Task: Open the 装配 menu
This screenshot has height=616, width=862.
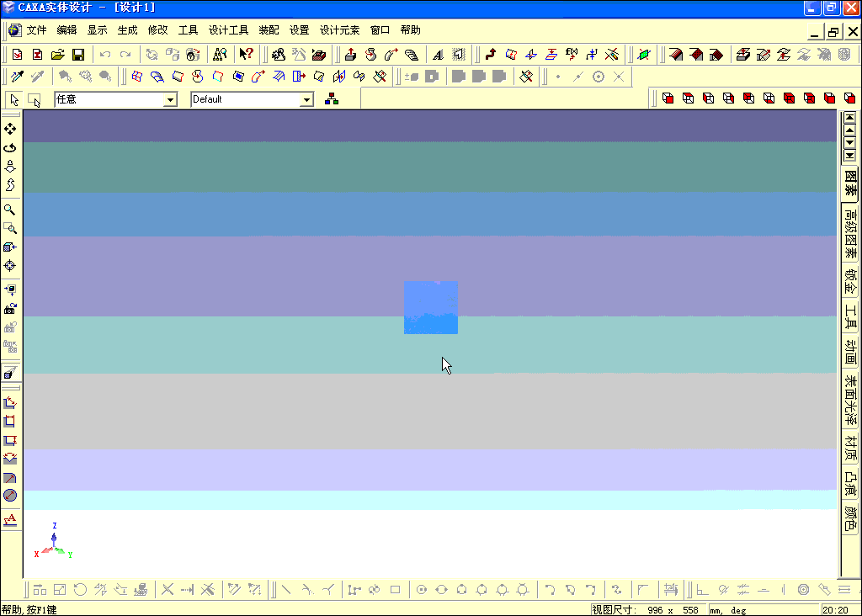Action: pyautogui.click(x=269, y=29)
